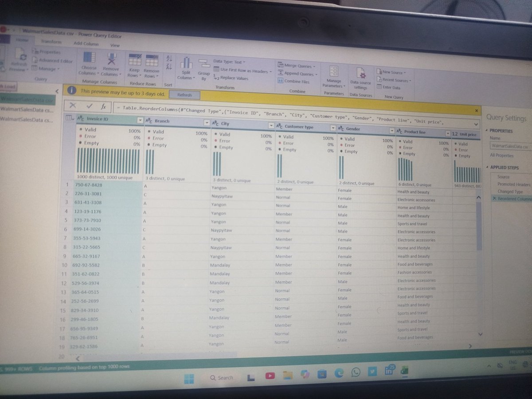The width and height of the screenshot is (532, 399).
Task: Click Unit price data type icon
Action: coord(454,134)
